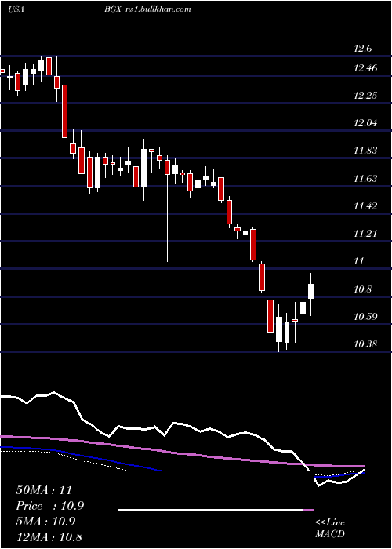Viewport: 392px width, 549px height.
Task: Click the Price : 10.9 reading
Action: [x=50, y=506]
